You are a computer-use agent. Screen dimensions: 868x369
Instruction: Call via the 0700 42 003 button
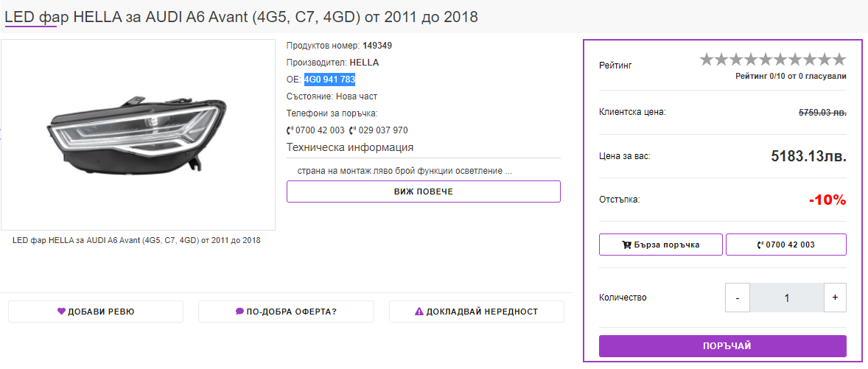pos(785,245)
